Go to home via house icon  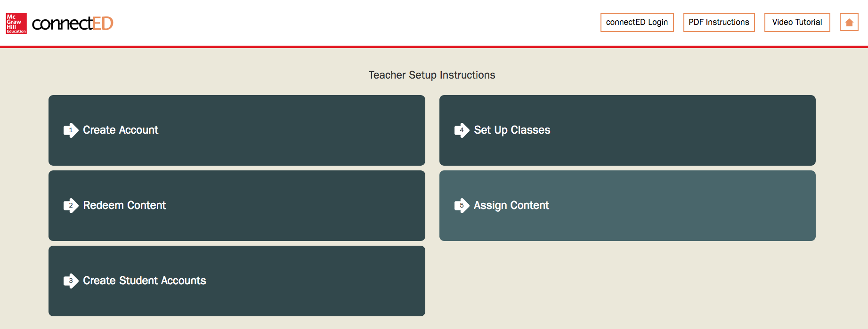(x=849, y=23)
